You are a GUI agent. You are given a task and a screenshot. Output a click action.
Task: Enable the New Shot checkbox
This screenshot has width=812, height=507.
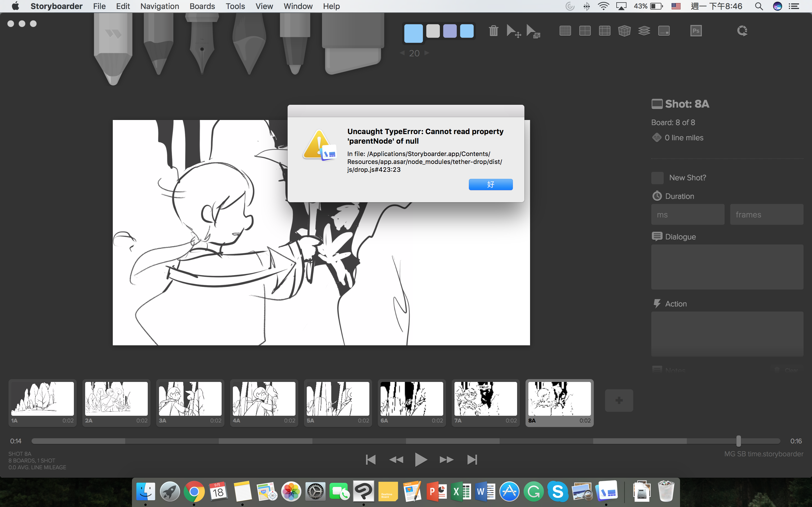tap(657, 178)
